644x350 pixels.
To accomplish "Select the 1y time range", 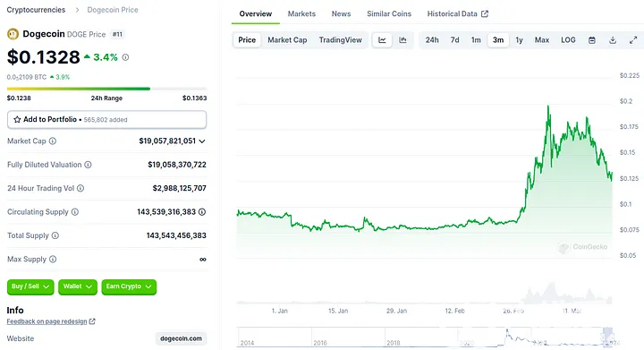I will pos(519,40).
